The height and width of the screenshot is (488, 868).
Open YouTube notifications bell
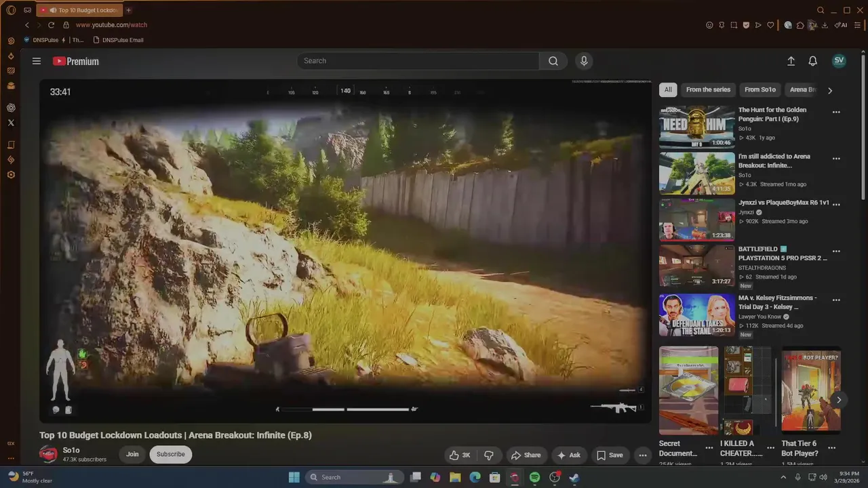click(x=812, y=61)
